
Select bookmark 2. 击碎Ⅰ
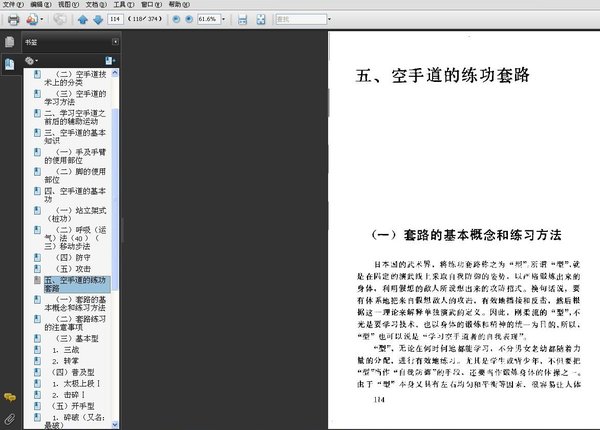68,394
